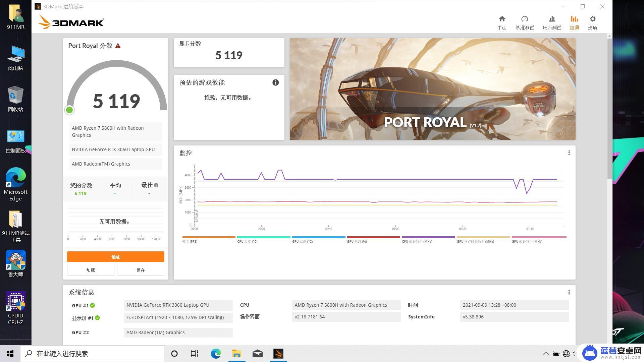The width and height of the screenshot is (644, 362).
Task: Select the SystemInfo v5.38.896 field
Action: [514, 317]
